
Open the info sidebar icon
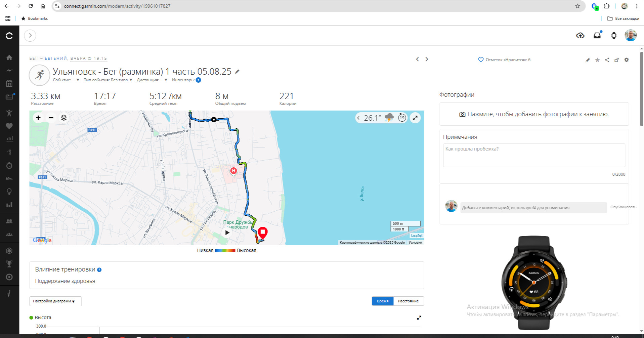coord(9,293)
